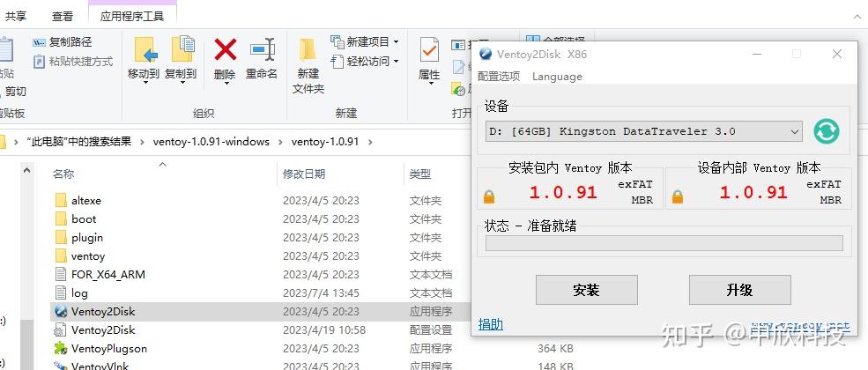868x370 pixels.
Task: Click the 复制到 copy-to icon
Action: click(182, 50)
